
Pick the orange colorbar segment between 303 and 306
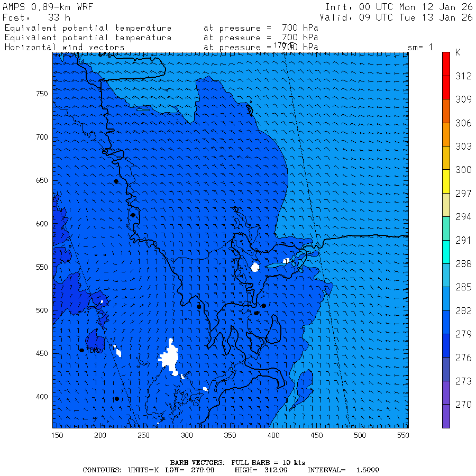pos(446,134)
